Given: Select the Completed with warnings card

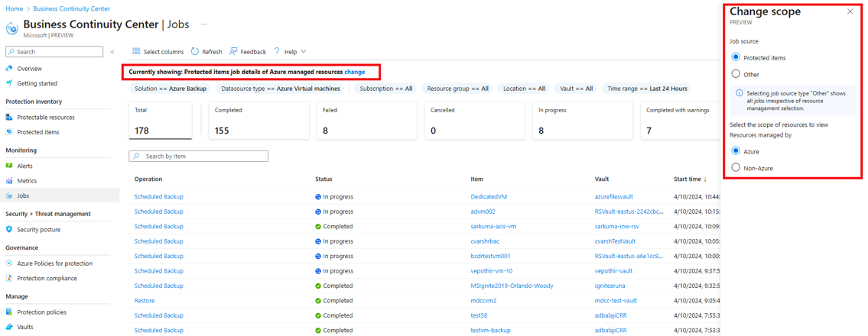Looking at the screenshot, I should click(682, 121).
